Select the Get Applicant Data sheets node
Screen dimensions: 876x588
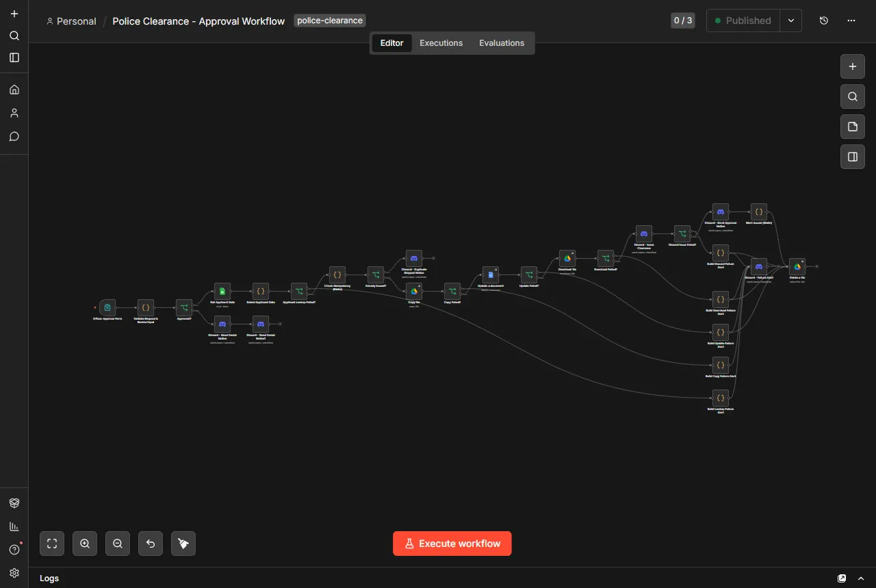click(222, 292)
